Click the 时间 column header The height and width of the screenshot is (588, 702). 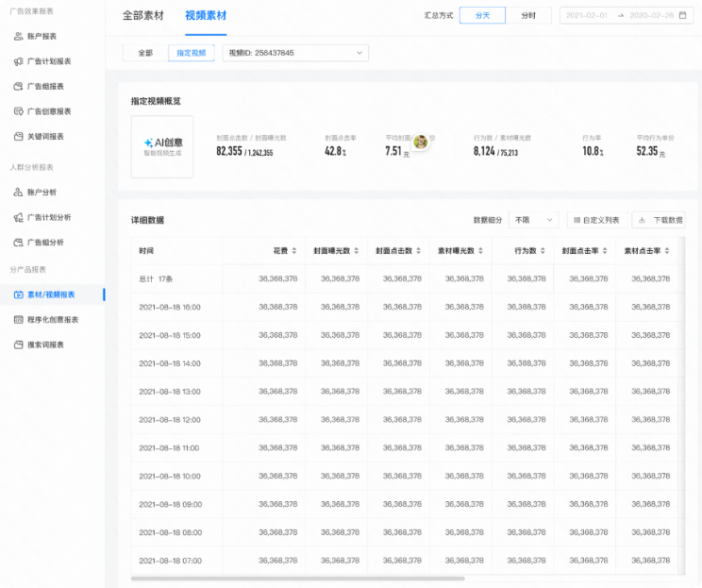click(146, 251)
